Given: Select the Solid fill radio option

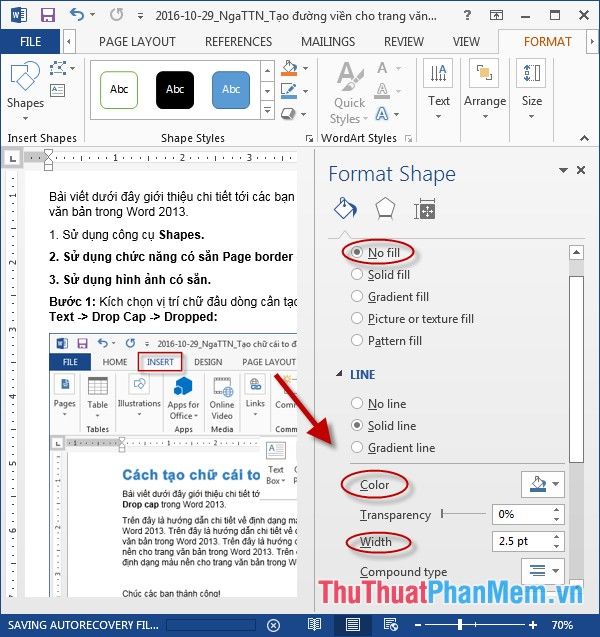Looking at the screenshot, I should [x=358, y=274].
